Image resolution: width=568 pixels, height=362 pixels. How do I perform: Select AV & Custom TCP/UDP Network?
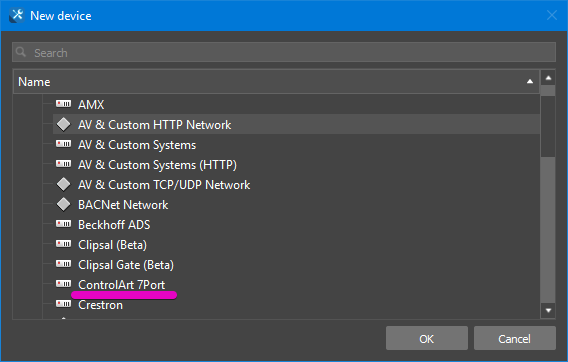coord(164,185)
